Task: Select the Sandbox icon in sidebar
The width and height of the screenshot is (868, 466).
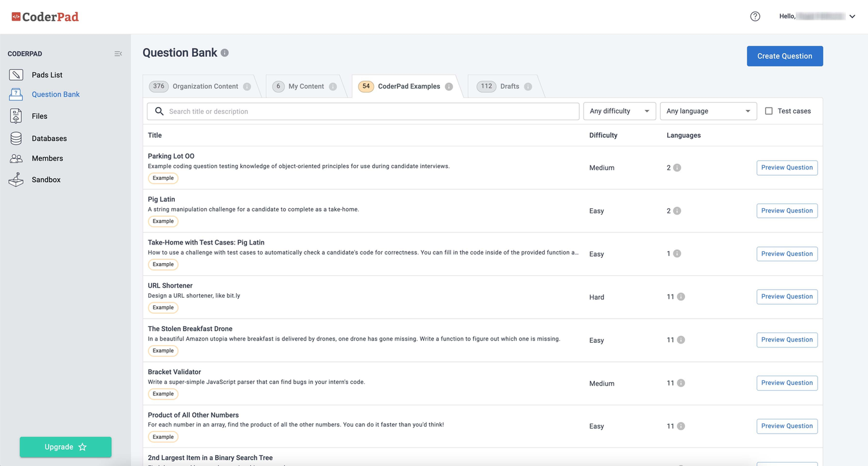Action: pyautogui.click(x=16, y=179)
